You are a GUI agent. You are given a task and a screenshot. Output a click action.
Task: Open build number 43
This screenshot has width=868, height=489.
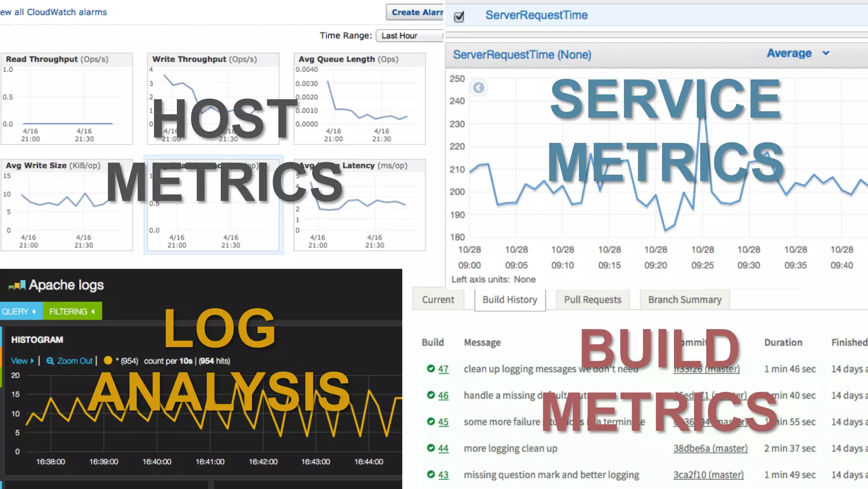pos(443,475)
